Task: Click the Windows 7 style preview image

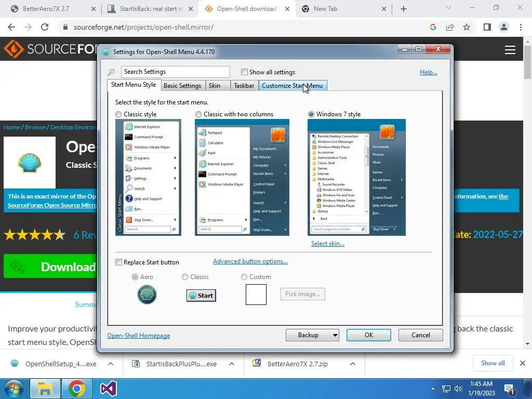Action: click(356, 178)
